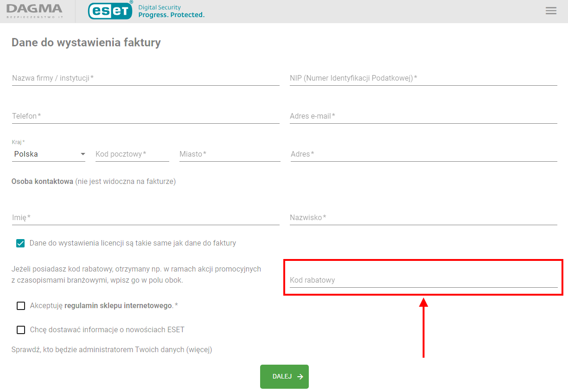Select the Polska country combo box
The width and height of the screenshot is (568, 392).
click(49, 154)
